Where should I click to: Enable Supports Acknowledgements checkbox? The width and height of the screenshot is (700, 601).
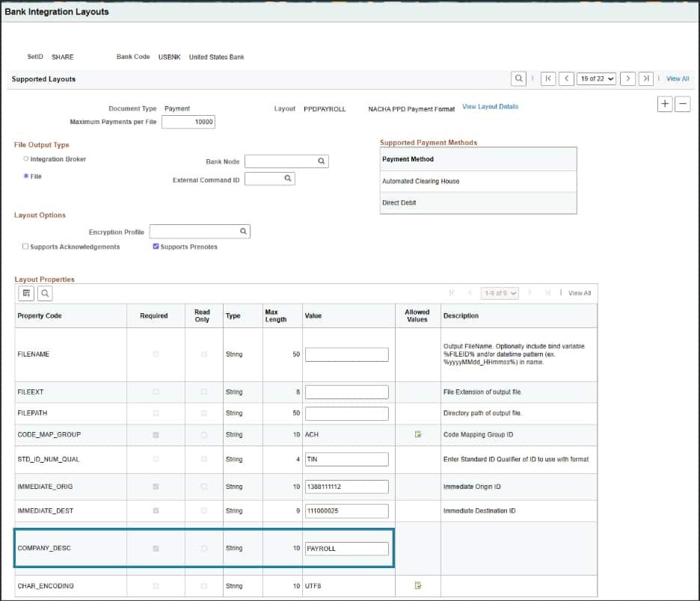pyautogui.click(x=25, y=247)
